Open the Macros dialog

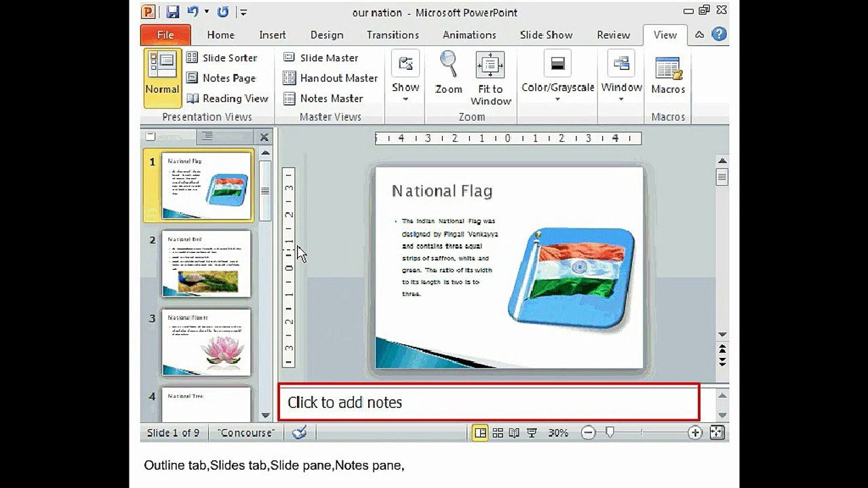(668, 75)
